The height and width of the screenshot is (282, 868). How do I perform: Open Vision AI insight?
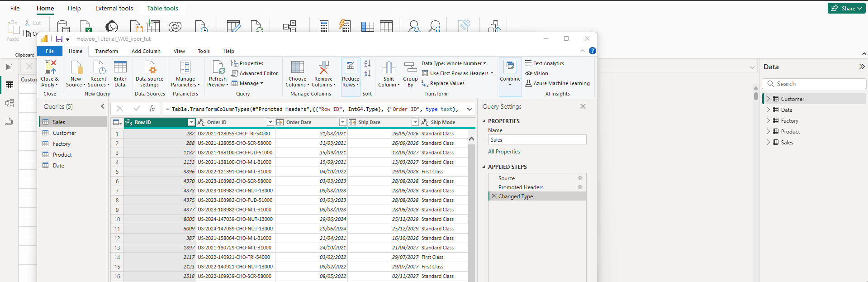click(536, 73)
